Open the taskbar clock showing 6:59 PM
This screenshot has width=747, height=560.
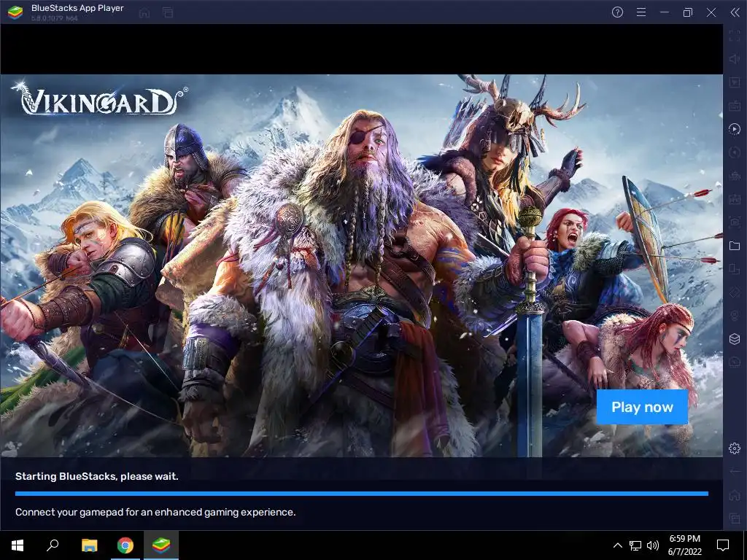(684, 545)
